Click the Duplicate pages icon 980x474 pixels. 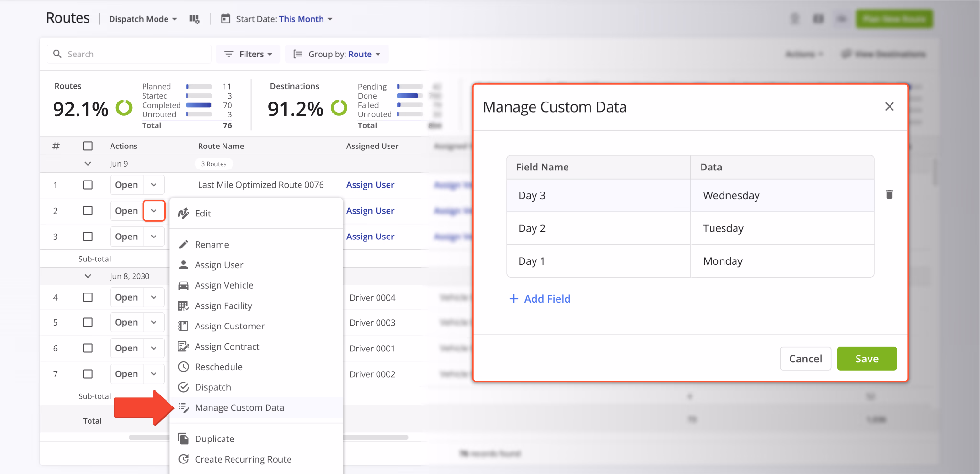183,438
